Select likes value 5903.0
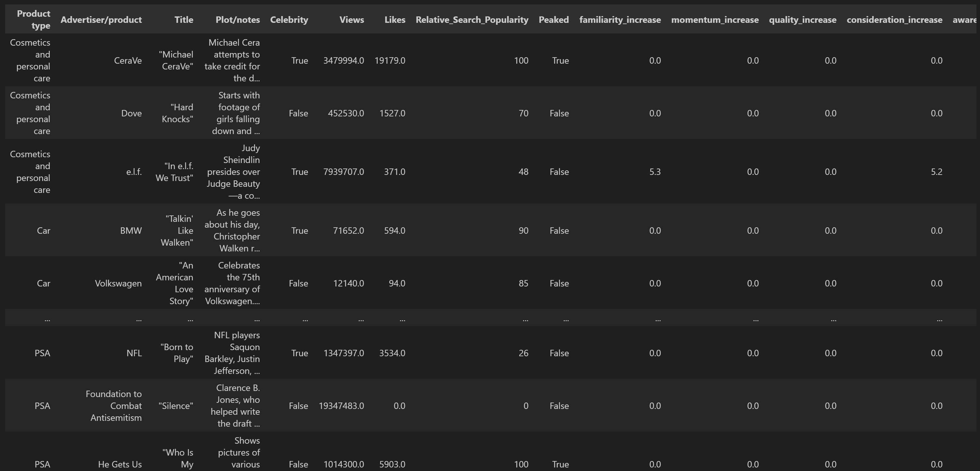This screenshot has width=980, height=471. [392, 464]
